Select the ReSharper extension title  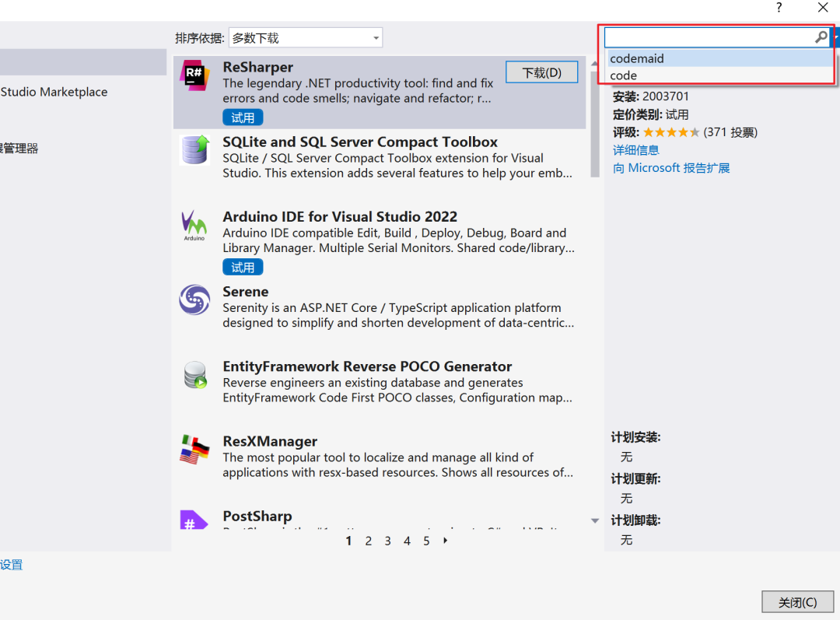(x=257, y=67)
